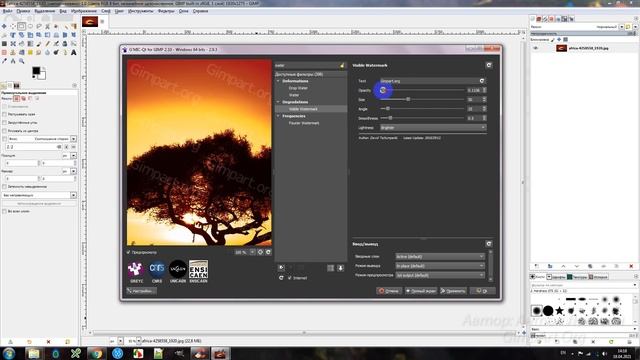The height and width of the screenshot is (360, 640).
Task: Open the layer mode dropdown in Layers panel
Action: pos(622,27)
